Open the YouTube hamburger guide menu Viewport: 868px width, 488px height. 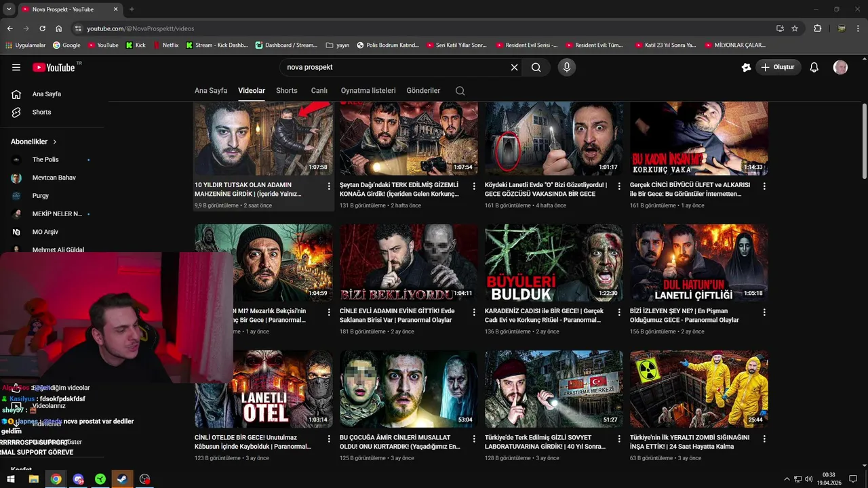pyautogui.click(x=16, y=67)
